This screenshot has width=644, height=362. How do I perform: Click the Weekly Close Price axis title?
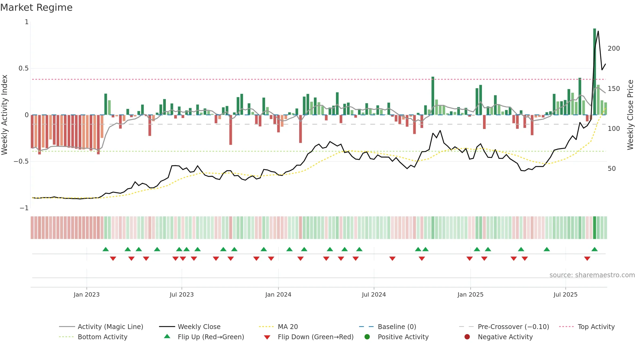[x=630, y=115]
